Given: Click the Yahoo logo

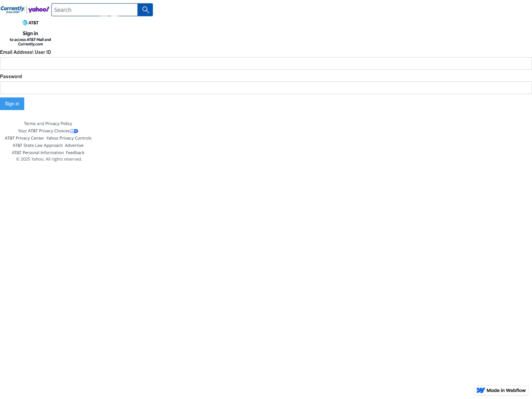Looking at the screenshot, I should point(39,10).
